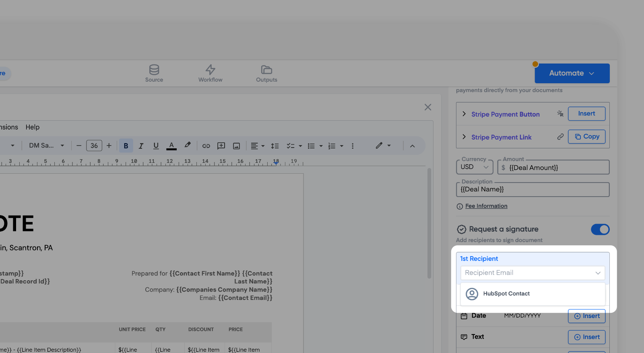Click the insert image icon
Viewport: 644px width, 353px height.
tap(236, 146)
